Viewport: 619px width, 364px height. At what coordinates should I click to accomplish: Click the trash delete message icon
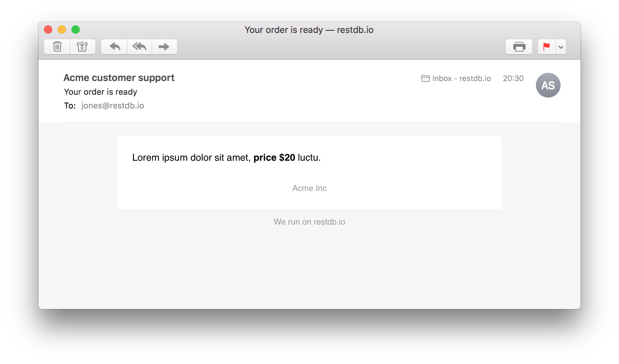[x=57, y=47]
